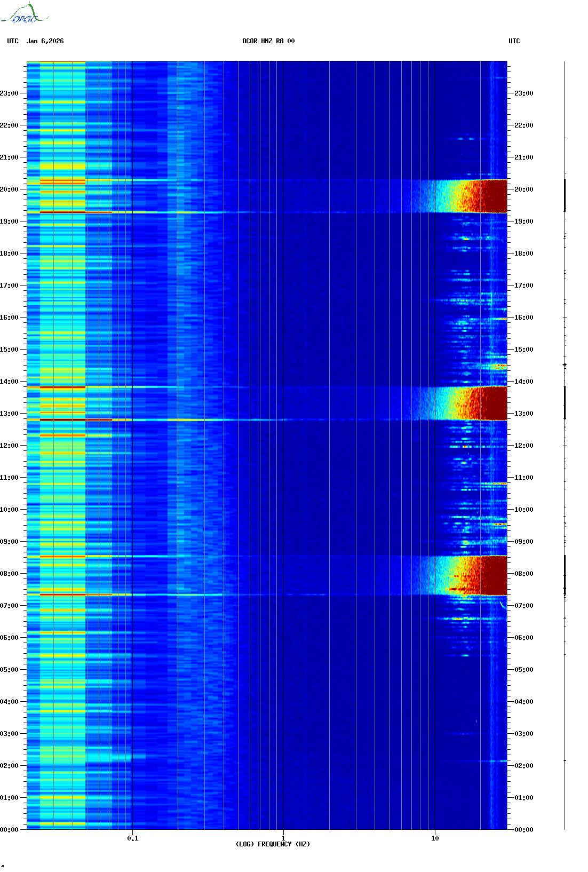Viewport: 588px width, 872px height.
Task: Click the 20:00 label on the right axis
Action: (523, 189)
